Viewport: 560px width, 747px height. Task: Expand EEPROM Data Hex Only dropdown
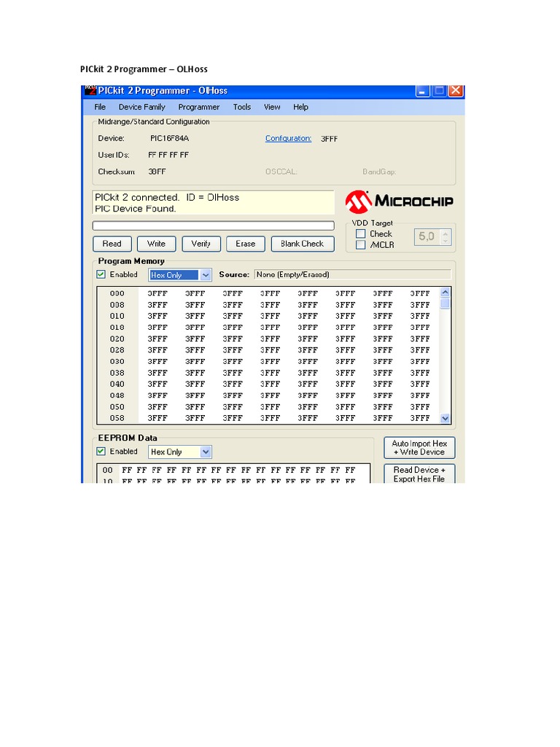205,452
